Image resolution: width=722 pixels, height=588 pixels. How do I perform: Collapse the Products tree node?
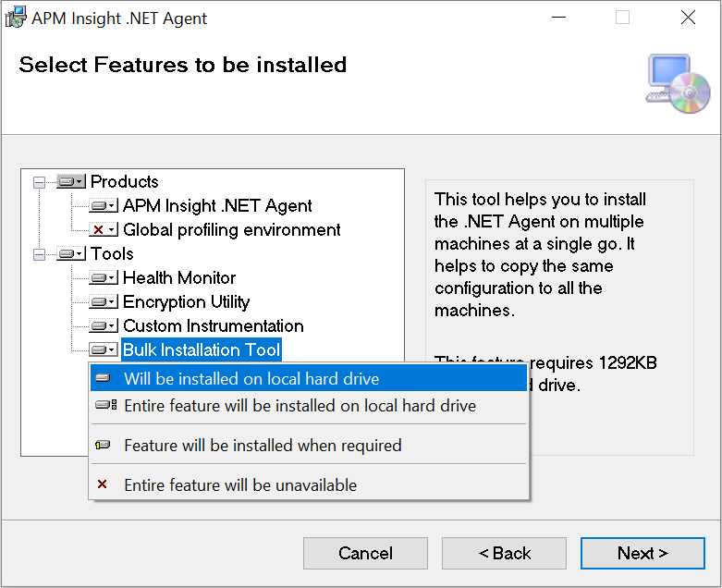tap(39, 182)
